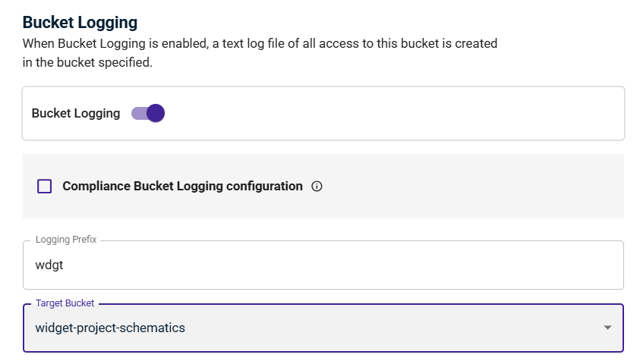Enable the Compliance Bucket Logging configuration checkbox
Screen dimensions: 643x364
click(44, 187)
